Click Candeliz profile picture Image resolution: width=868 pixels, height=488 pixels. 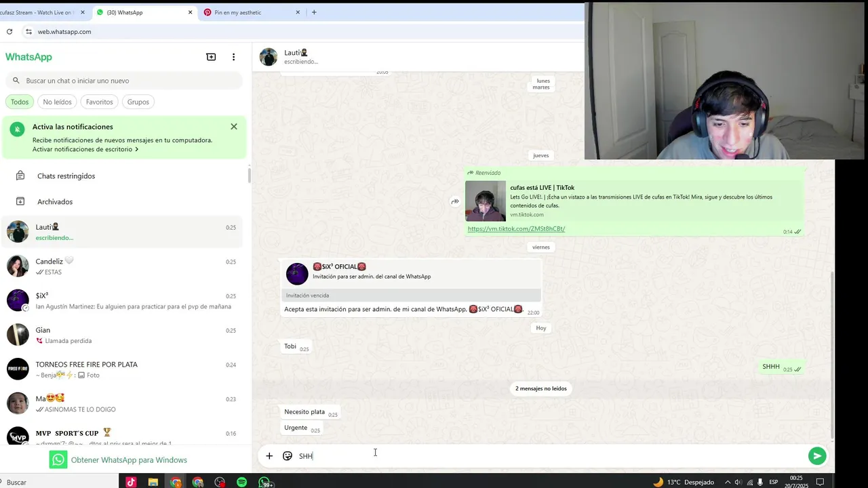tap(18, 266)
